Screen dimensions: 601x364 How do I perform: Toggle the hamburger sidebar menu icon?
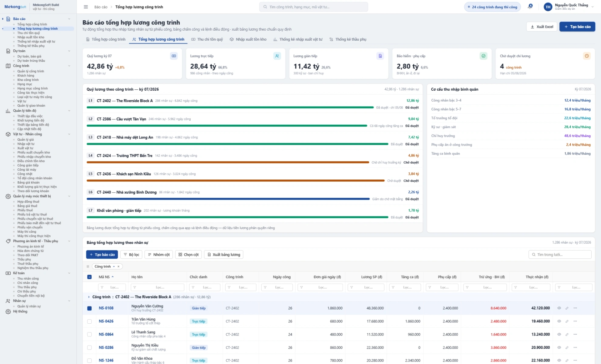(x=86, y=7)
